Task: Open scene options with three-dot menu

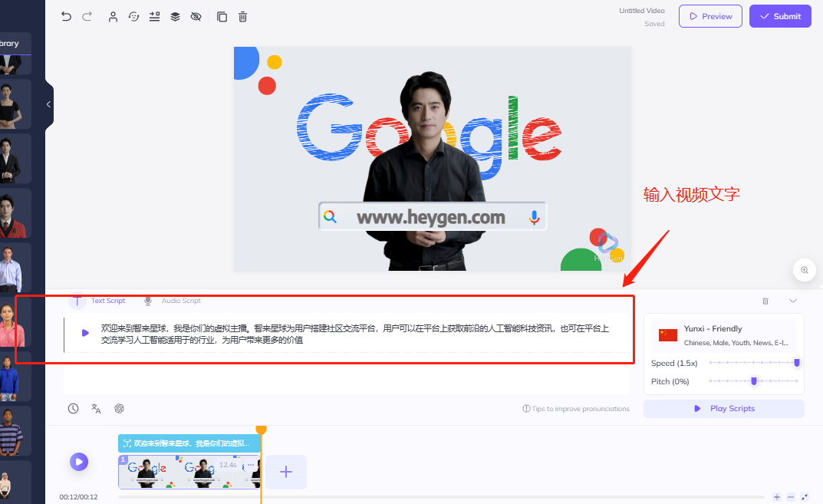Action: [250, 465]
